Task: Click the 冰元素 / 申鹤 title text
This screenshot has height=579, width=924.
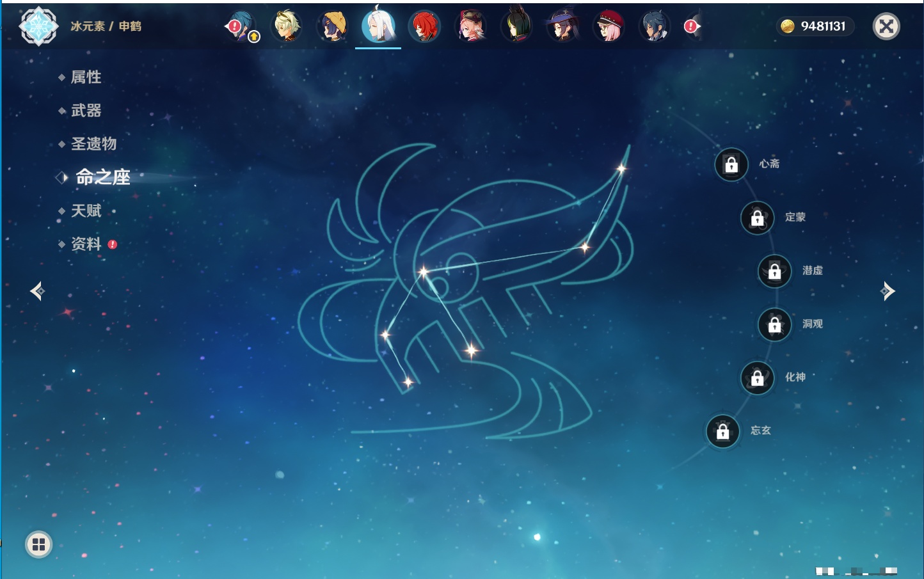Action: point(106,26)
